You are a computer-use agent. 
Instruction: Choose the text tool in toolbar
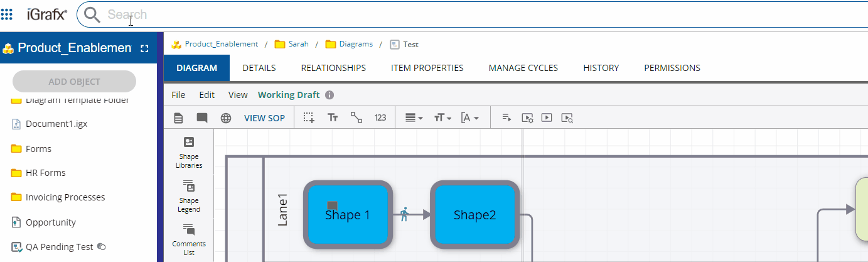[333, 117]
